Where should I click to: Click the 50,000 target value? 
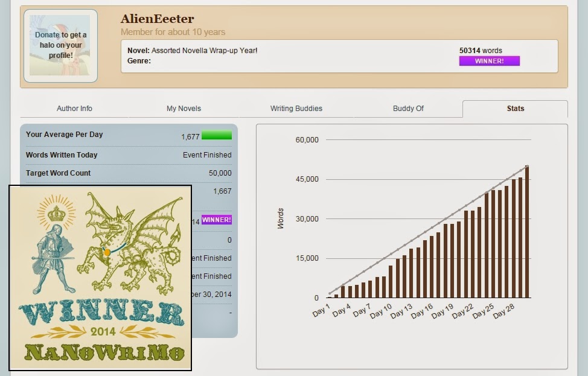tap(220, 173)
